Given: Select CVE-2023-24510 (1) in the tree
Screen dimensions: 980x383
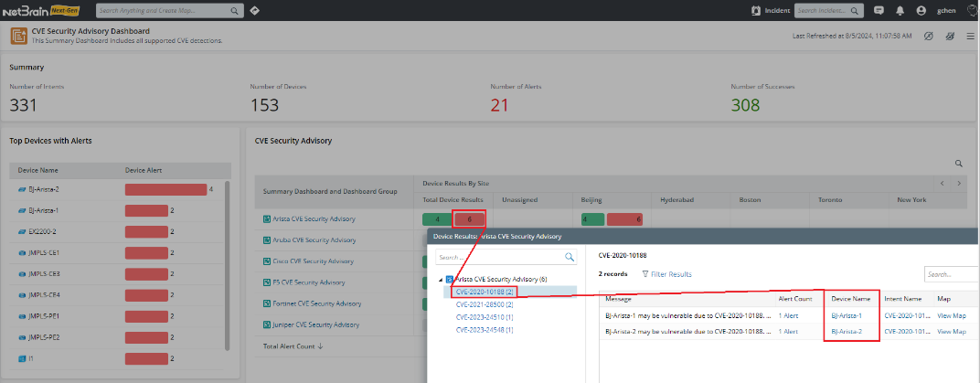Looking at the screenshot, I should click(485, 317).
